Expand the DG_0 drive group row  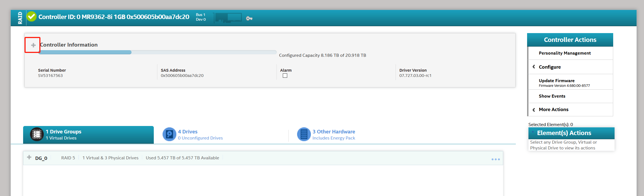pyautogui.click(x=29, y=157)
